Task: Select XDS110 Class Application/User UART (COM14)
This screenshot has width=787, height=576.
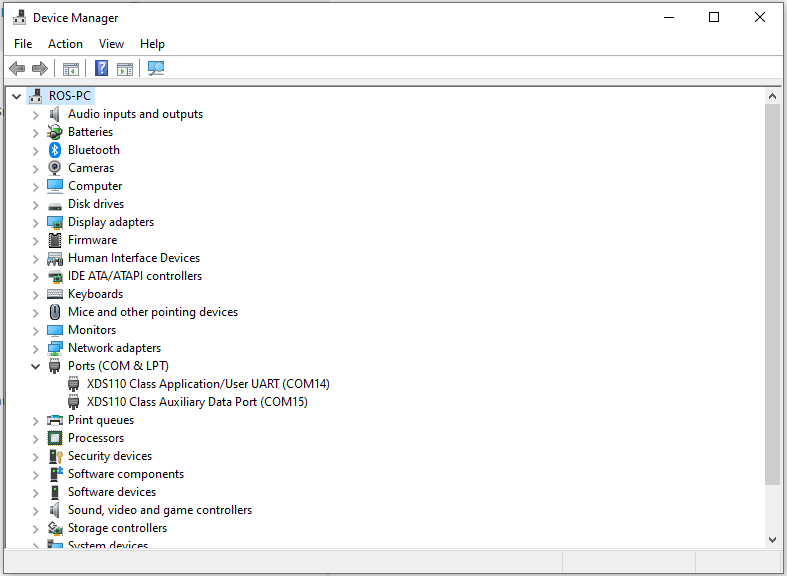Action: point(208,384)
